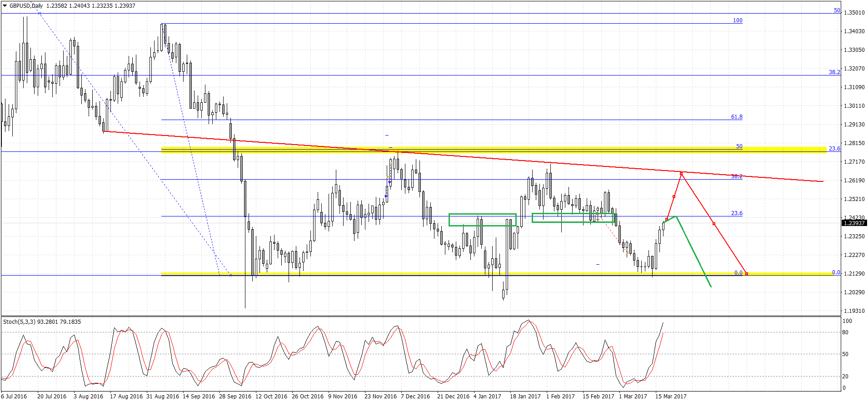Click the 18 Jan 2017 date label
The width and height of the screenshot is (868, 402).
[x=525, y=397]
